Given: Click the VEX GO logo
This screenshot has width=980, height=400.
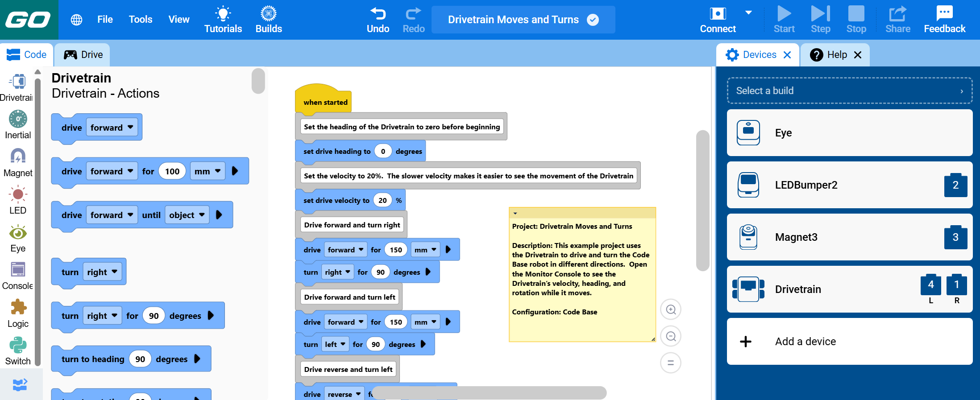Looking at the screenshot, I should point(29,20).
